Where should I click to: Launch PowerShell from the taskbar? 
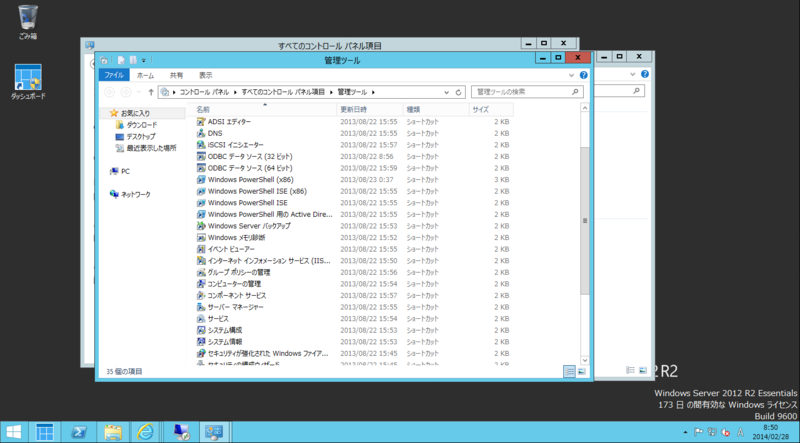pos(78,432)
